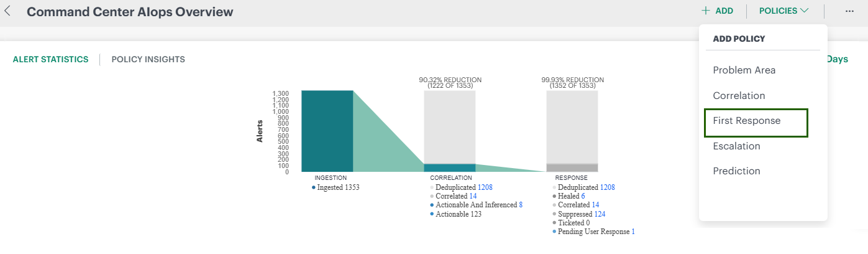Open the Healed 6 count link
Viewport: 868px width, 254px height.
coord(583,195)
